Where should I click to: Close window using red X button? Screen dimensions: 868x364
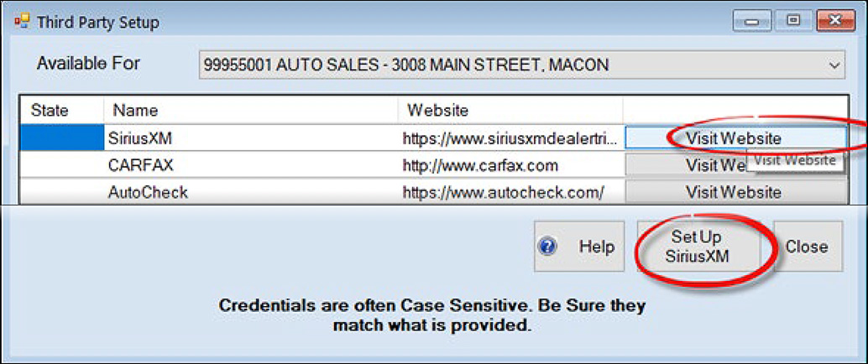pyautogui.click(x=836, y=21)
